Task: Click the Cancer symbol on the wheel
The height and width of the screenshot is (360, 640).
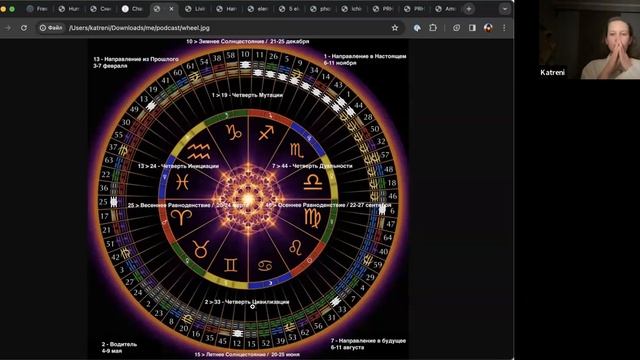Action: [x=265, y=266]
